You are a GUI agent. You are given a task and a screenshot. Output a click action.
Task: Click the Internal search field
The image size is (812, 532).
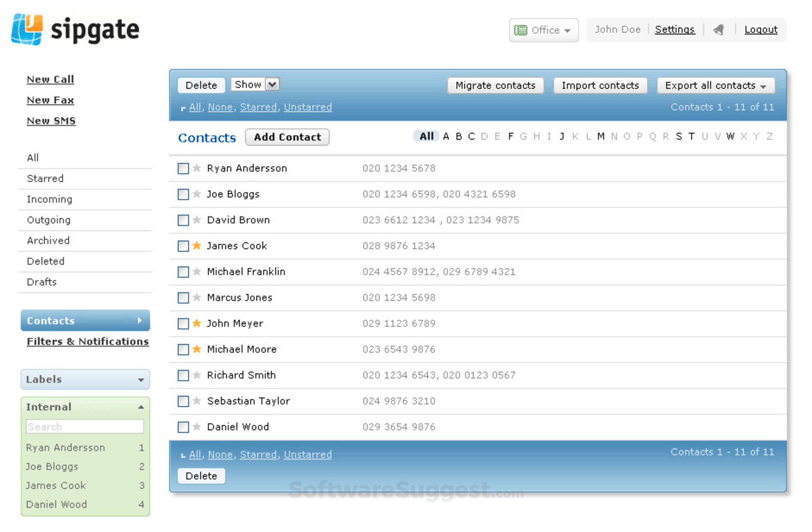(85, 427)
